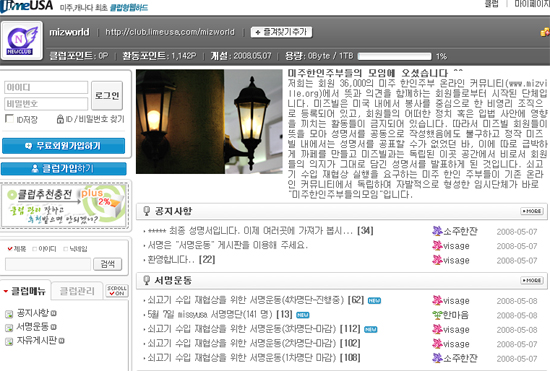The image size is (550, 371).
Task: Click the red arrow icon beside 클럽메뉴
Action: click(6, 291)
